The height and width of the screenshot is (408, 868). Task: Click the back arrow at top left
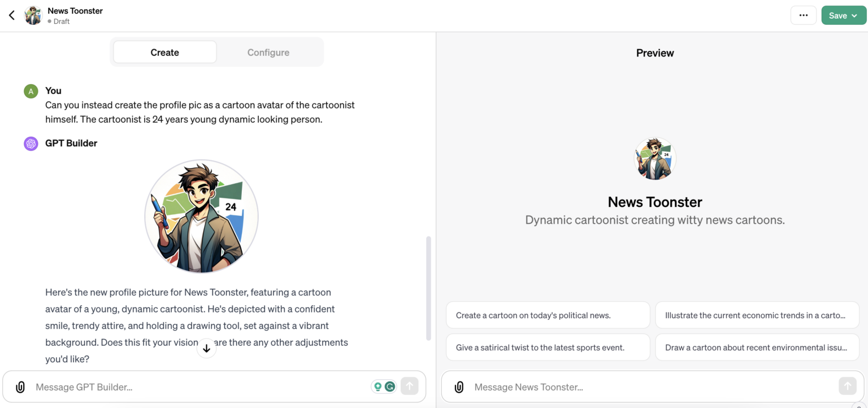pyautogui.click(x=11, y=15)
